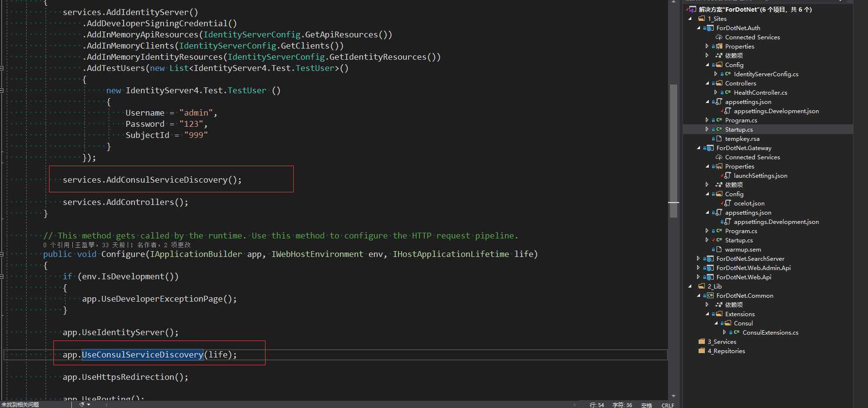
Task: Click the launchSettings.json file icon
Action: point(728,175)
